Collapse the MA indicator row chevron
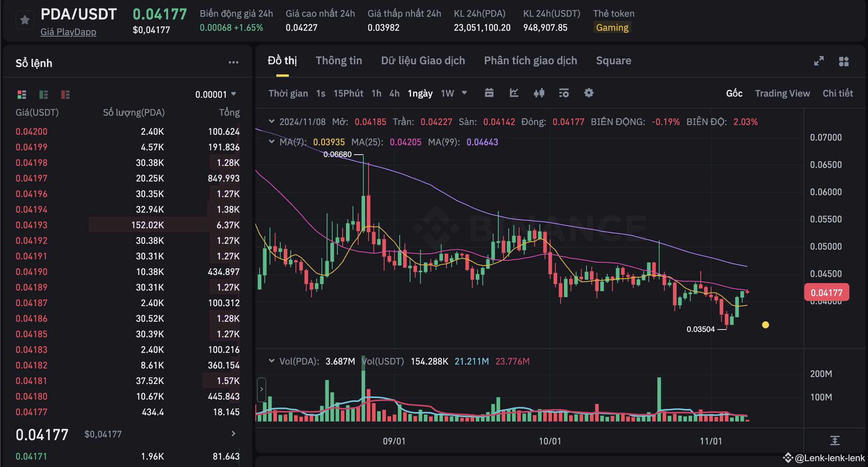 (x=271, y=142)
